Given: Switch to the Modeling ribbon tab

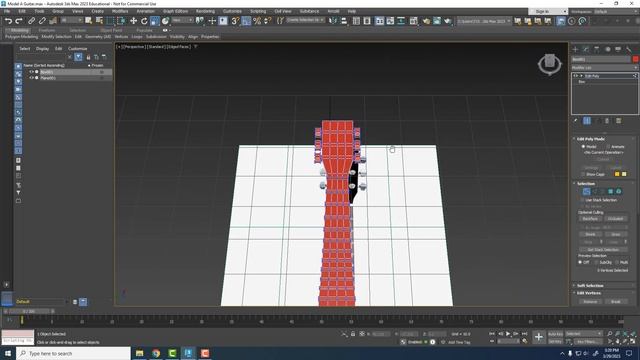Looking at the screenshot, I should tap(20, 30).
